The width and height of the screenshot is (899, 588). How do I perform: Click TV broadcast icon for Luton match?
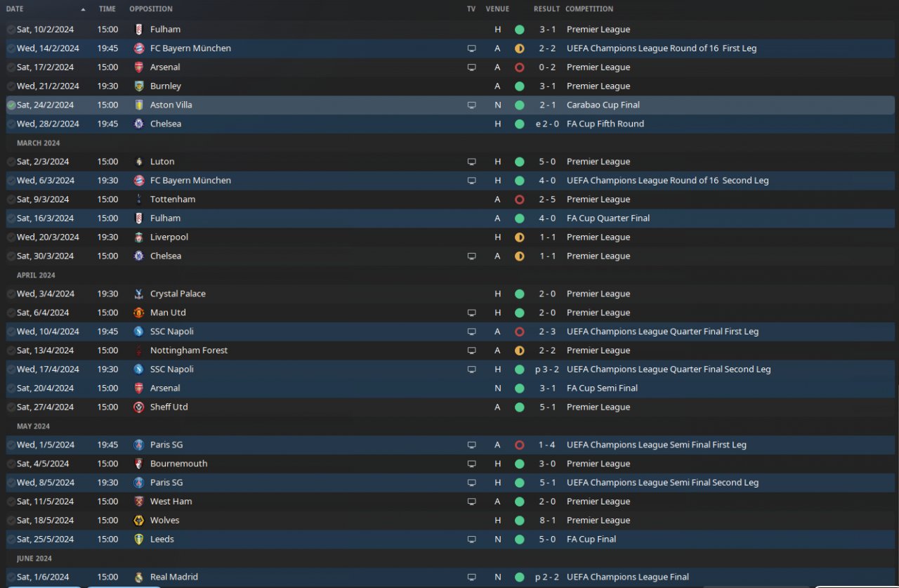(471, 162)
